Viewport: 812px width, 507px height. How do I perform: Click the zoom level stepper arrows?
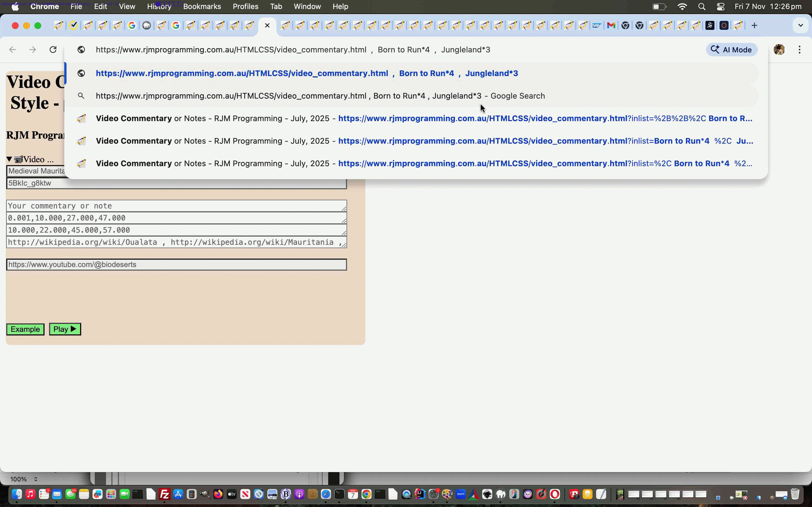click(36, 479)
